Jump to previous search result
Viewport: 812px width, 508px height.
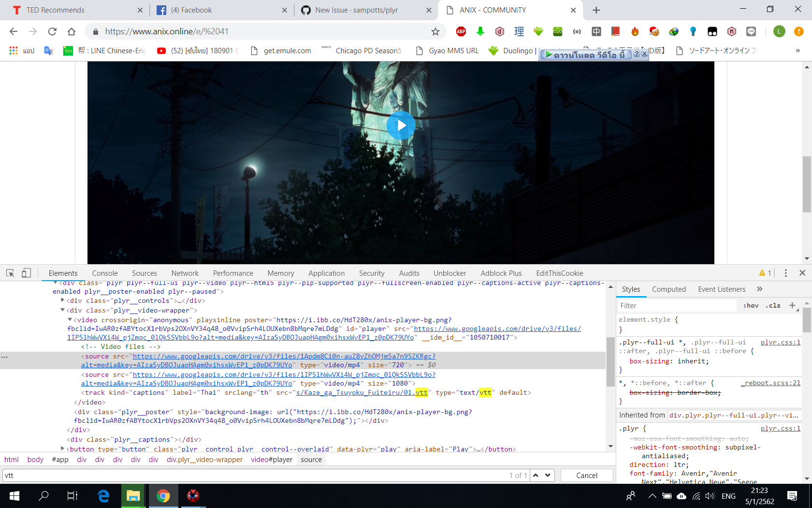(x=536, y=475)
